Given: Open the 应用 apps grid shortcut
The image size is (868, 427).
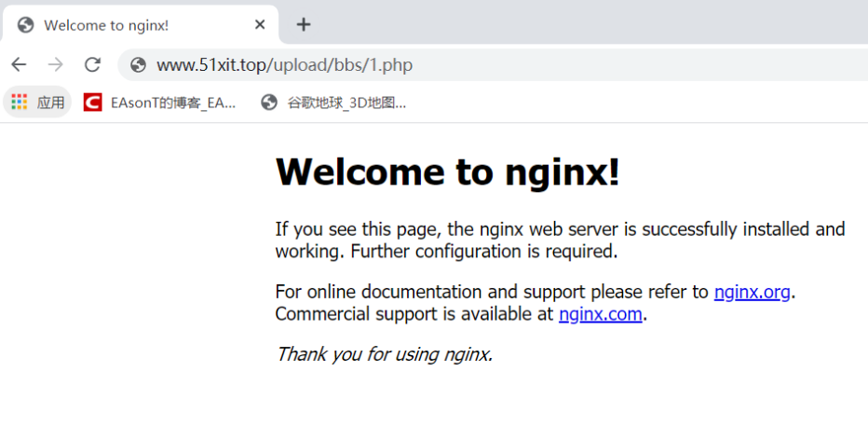Looking at the screenshot, I should click(x=37, y=103).
